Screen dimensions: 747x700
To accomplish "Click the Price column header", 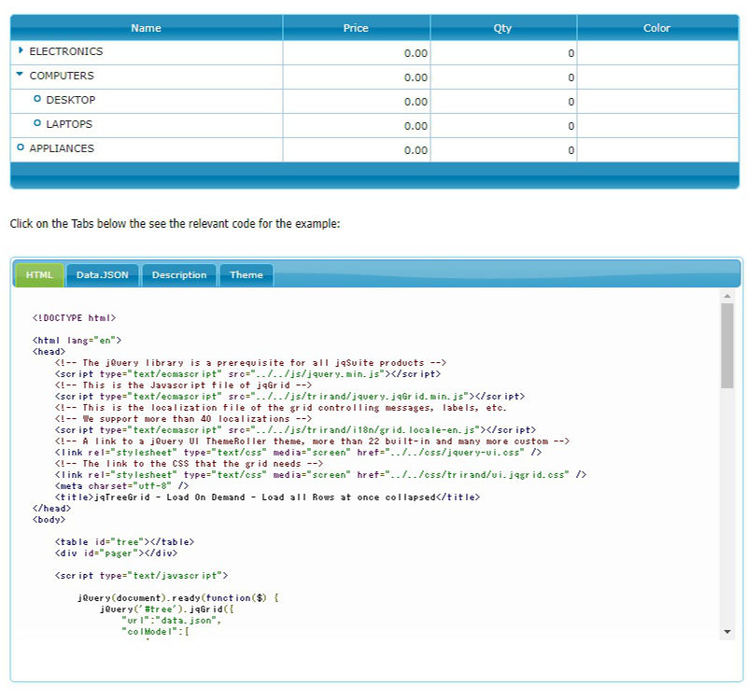I will [x=357, y=28].
